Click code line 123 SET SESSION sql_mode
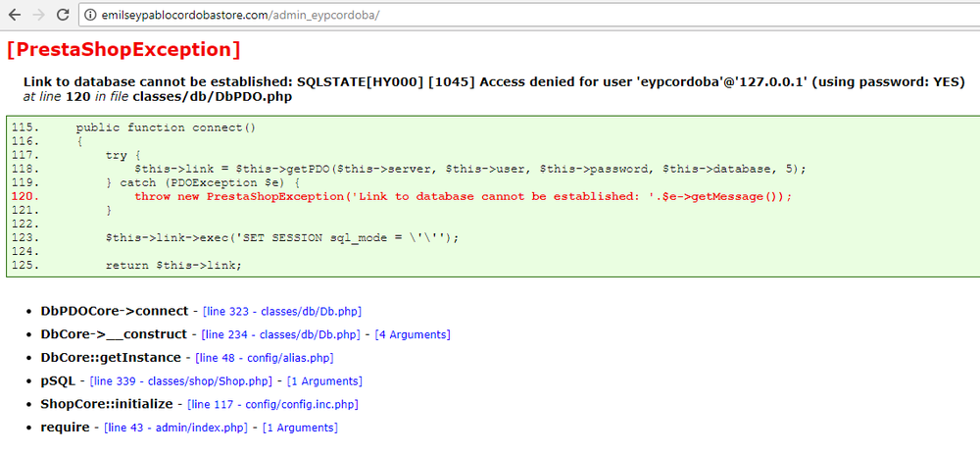 click(282, 237)
